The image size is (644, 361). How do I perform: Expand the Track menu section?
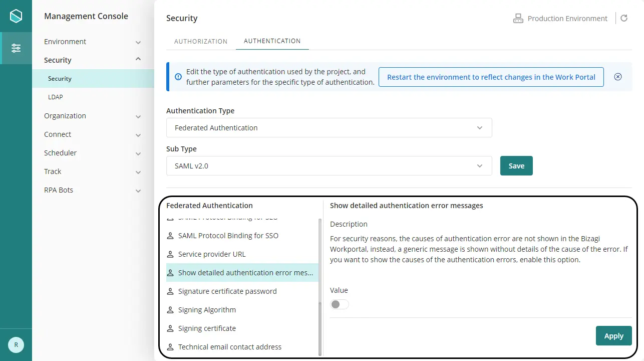click(93, 171)
